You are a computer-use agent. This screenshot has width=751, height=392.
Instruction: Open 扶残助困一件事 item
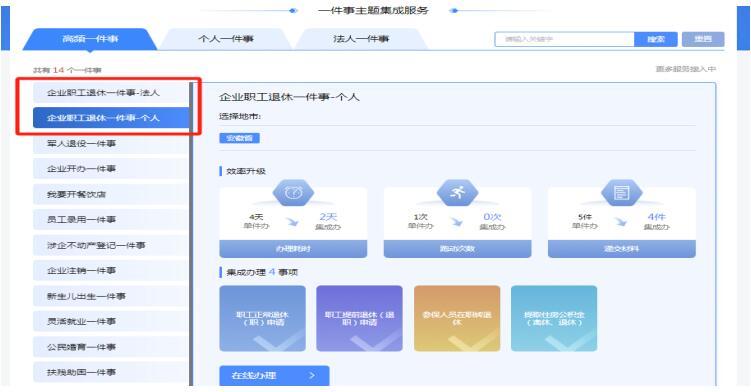coord(111,372)
